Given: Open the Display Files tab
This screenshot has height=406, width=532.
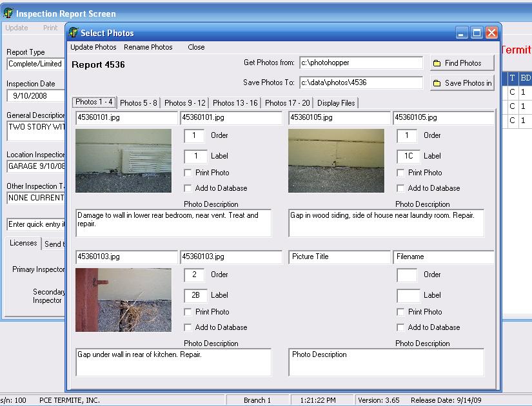Looking at the screenshot, I should (x=336, y=103).
